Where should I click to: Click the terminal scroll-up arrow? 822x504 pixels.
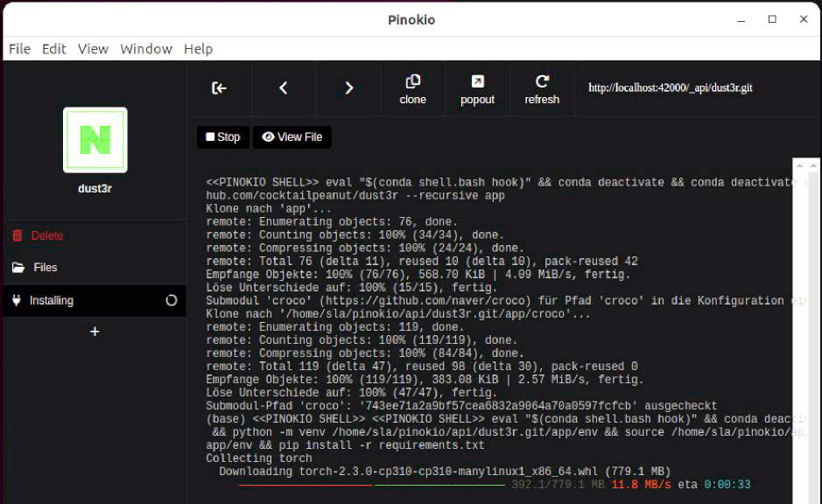(x=799, y=165)
